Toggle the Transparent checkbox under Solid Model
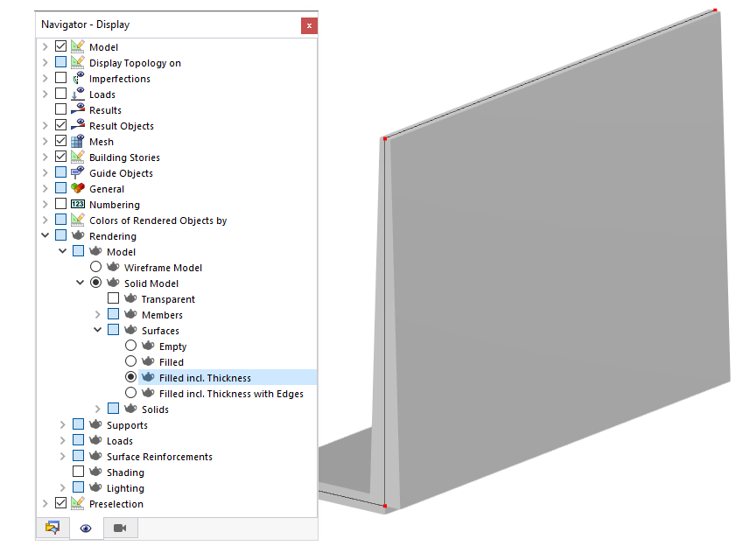736x560 pixels. pyautogui.click(x=113, y=297)
